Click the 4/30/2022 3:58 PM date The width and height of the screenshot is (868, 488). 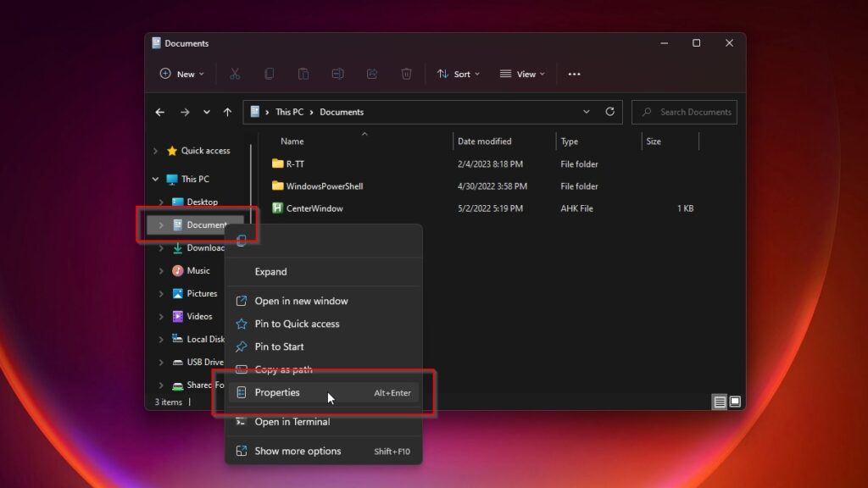pyautogui.click(x=492, y=186)
